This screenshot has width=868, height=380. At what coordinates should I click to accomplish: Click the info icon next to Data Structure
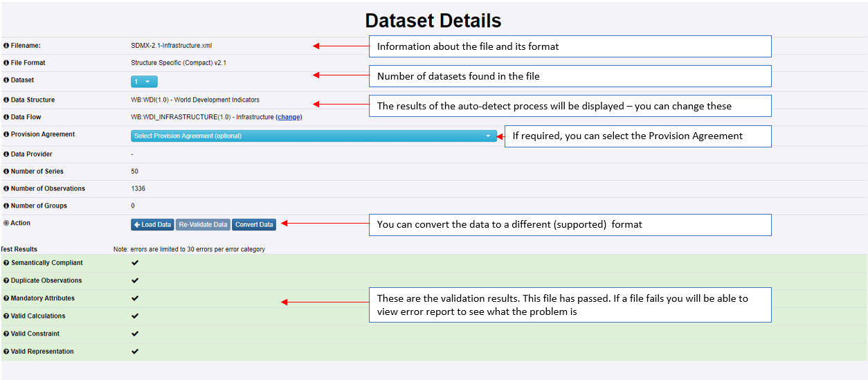(x=6, y=100)
